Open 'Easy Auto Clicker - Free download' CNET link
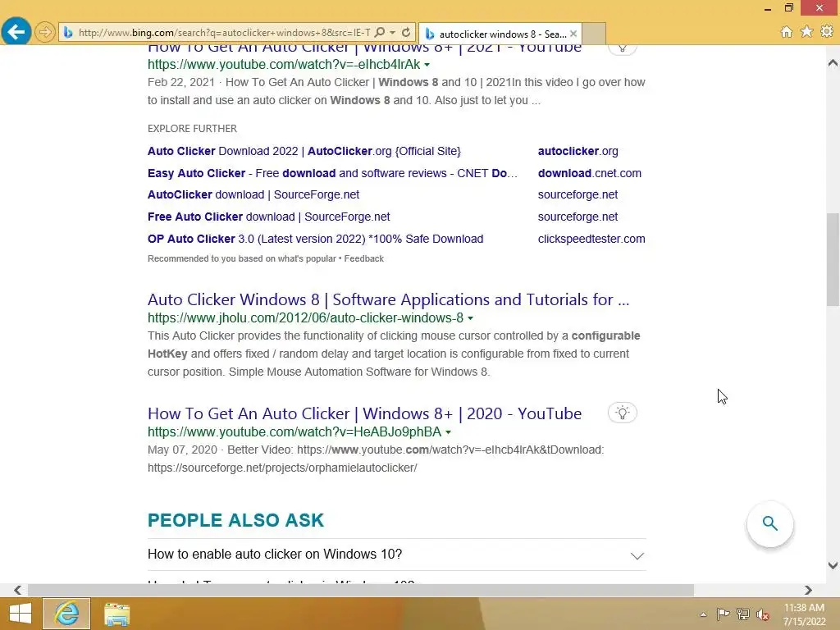 click(x=332, y=173)
